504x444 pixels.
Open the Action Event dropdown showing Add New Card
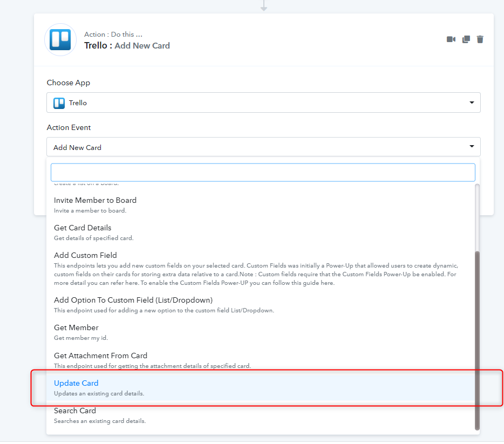click(263, 147)
